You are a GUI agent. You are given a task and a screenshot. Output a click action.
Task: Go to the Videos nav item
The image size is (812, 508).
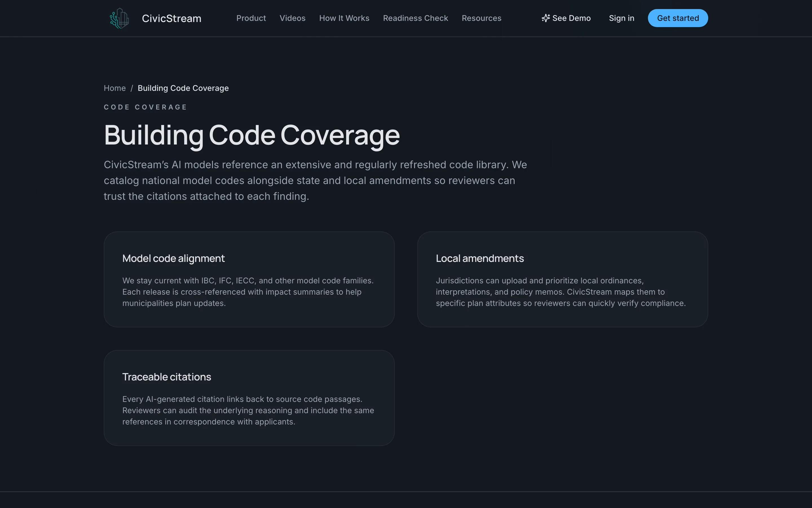pos(292,18)
